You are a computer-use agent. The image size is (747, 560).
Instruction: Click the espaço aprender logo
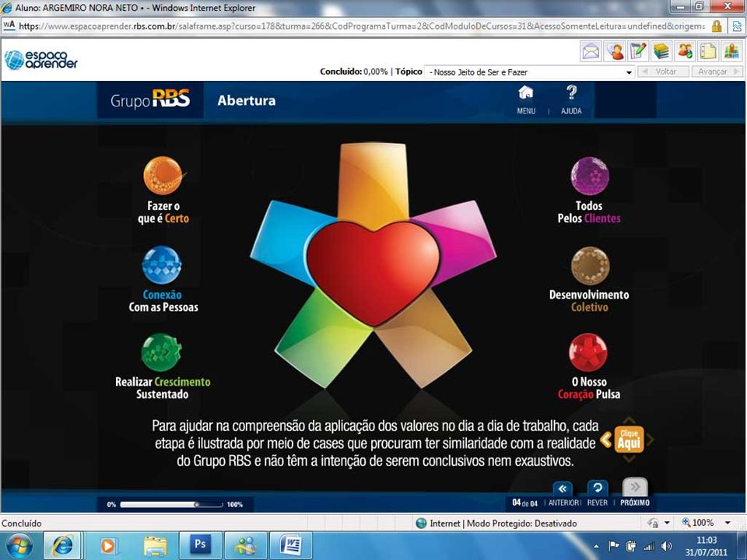pos(41,60)
